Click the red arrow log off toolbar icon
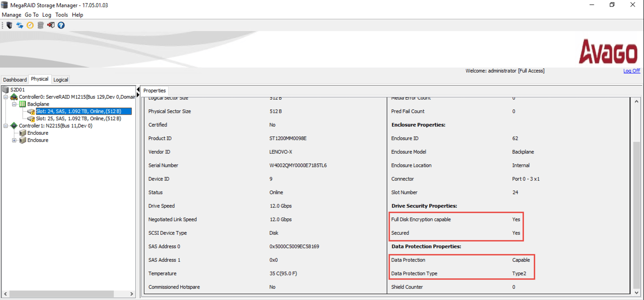 pos(51,25)
